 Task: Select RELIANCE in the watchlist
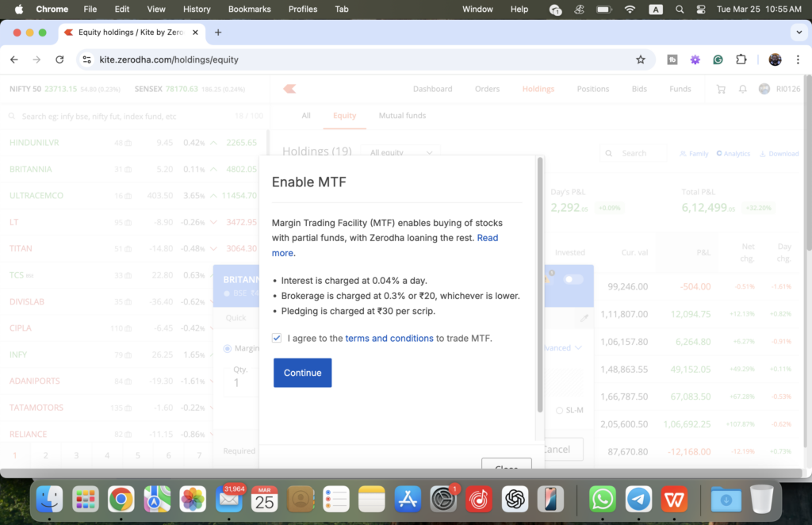coord(28,434)
